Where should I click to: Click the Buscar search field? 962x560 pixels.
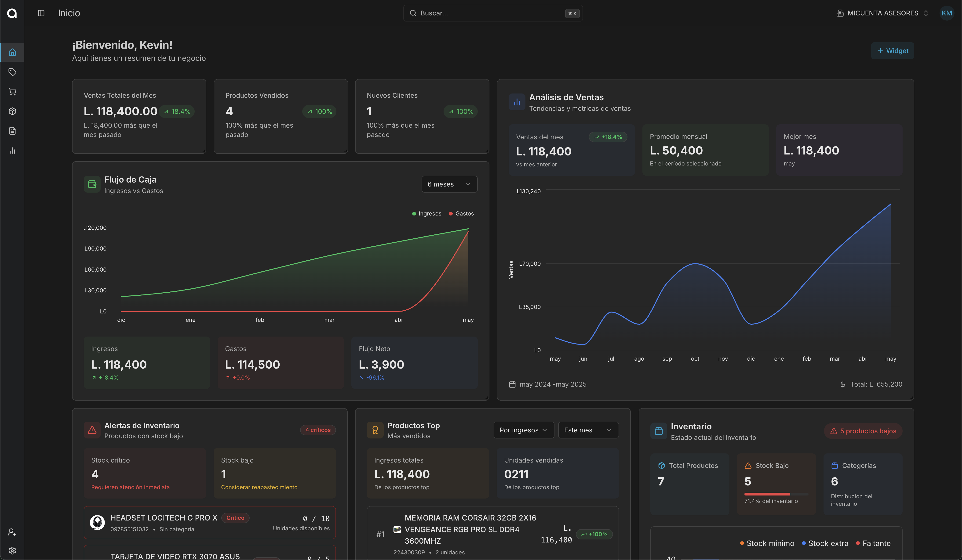[492, 13]
